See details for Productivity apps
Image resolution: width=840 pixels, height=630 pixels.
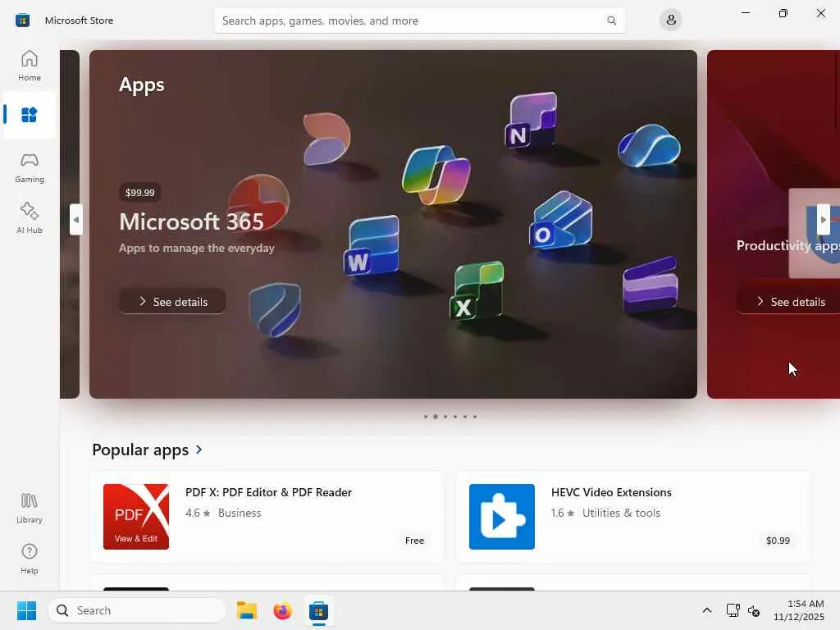790,302
